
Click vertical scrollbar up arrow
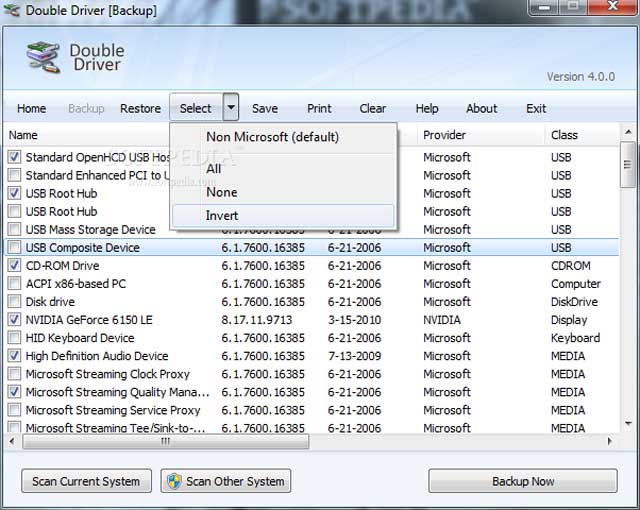pyautogui.click(x=629, y=132)
